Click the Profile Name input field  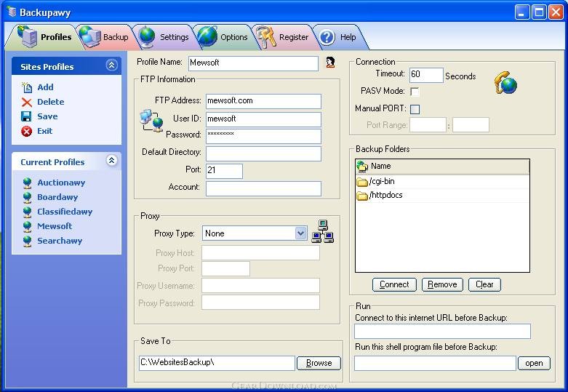[253, 63]
